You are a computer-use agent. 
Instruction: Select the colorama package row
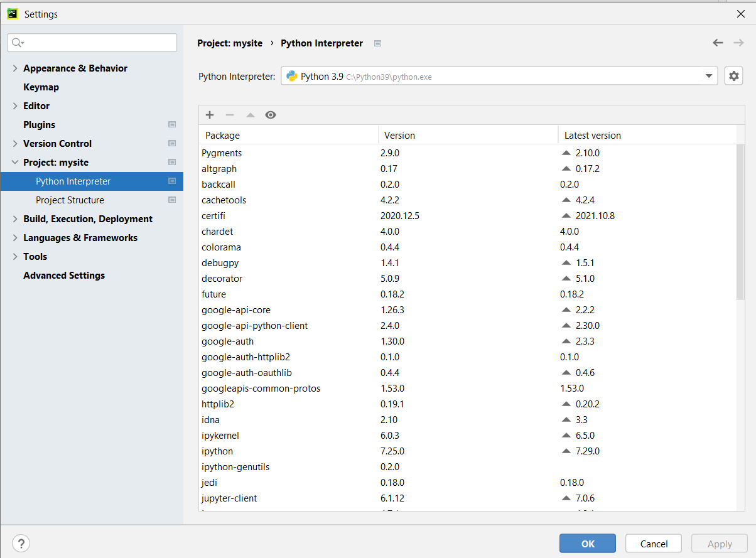click(x=468, y=247)
